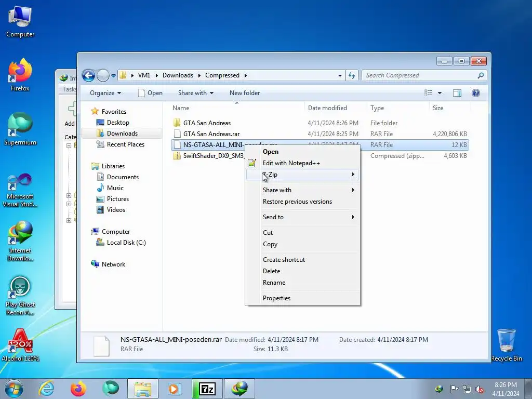Open Explorer Help button
The height and width of the screenshot is (399, 532).
click(x=476, y=93)
